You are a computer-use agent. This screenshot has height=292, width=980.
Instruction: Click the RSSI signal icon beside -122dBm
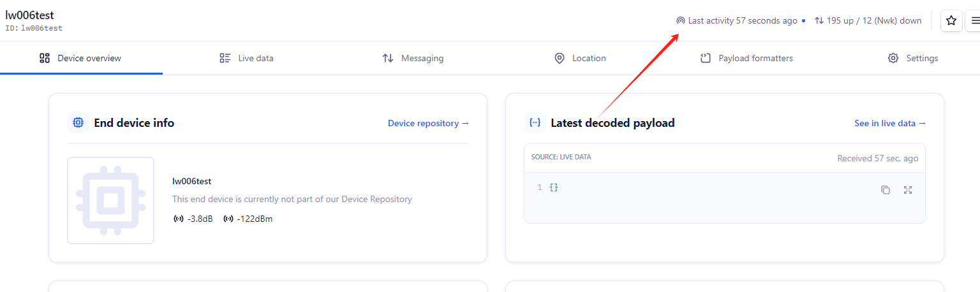point(228,219)
